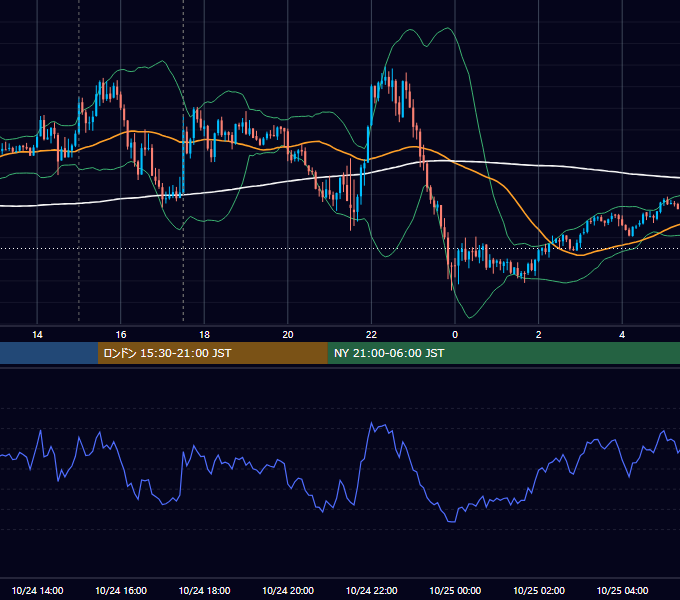The image size is (680, 600).
Task: Click hour label 0 on time axis
Action: point(455,335)
